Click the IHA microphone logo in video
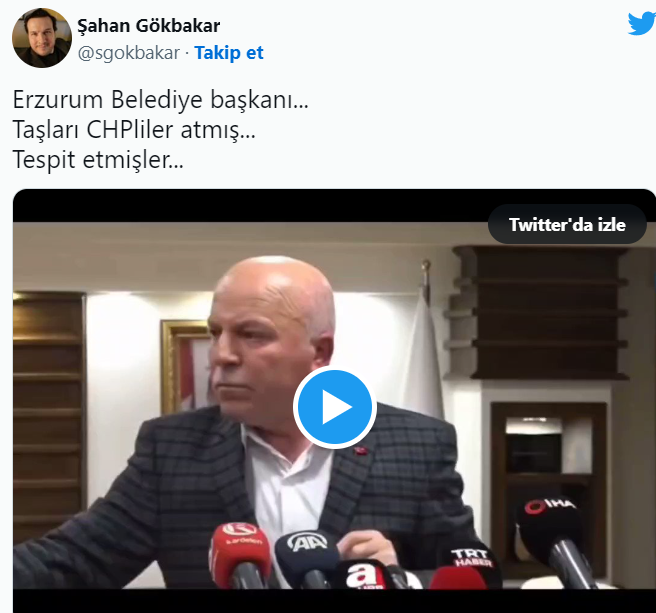The width and height of the screenshot is (656, 613). click(549, 507)
